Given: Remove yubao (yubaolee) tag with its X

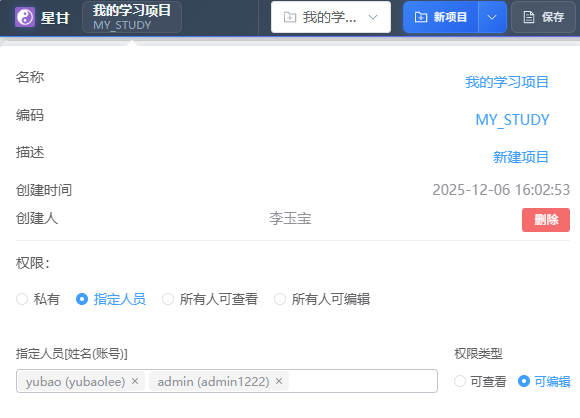Looking at the screenshot, I should [x=135, y=381].
